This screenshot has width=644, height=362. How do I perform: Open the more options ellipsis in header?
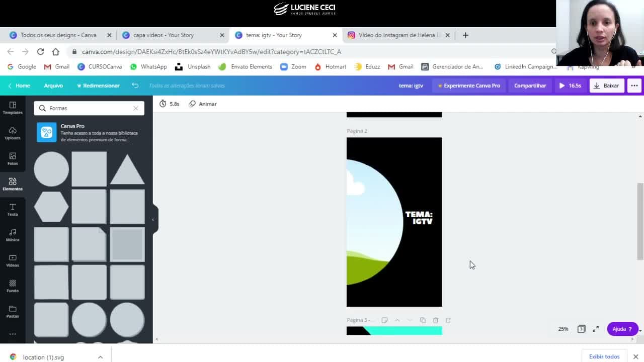(x=634, y=85)
